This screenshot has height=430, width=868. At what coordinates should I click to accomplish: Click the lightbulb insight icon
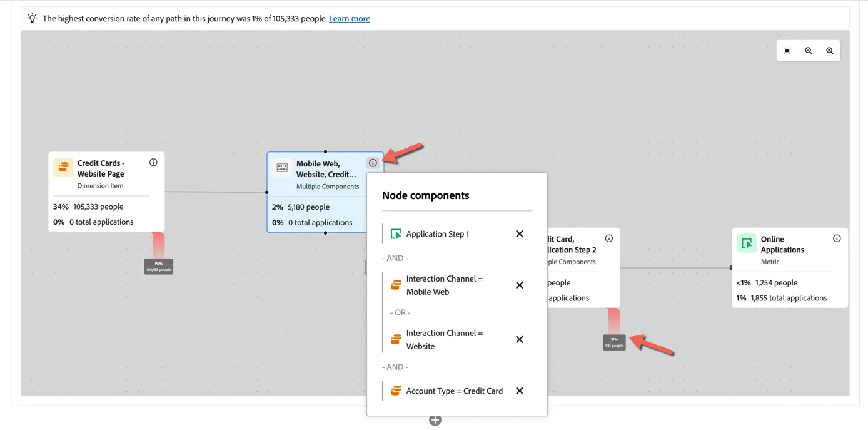[x=33, y=18]
